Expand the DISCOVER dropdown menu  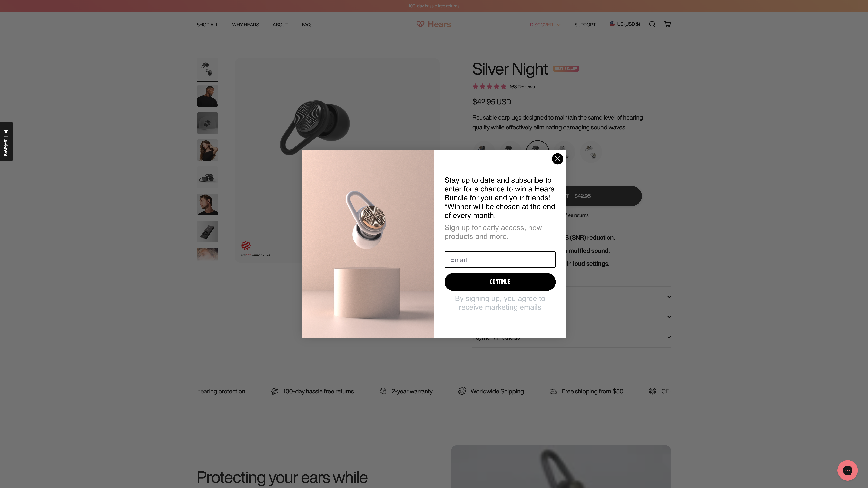tap(545, 25)
